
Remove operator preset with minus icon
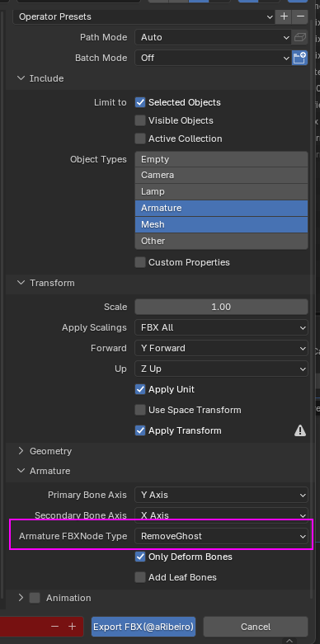click(300, 16)
